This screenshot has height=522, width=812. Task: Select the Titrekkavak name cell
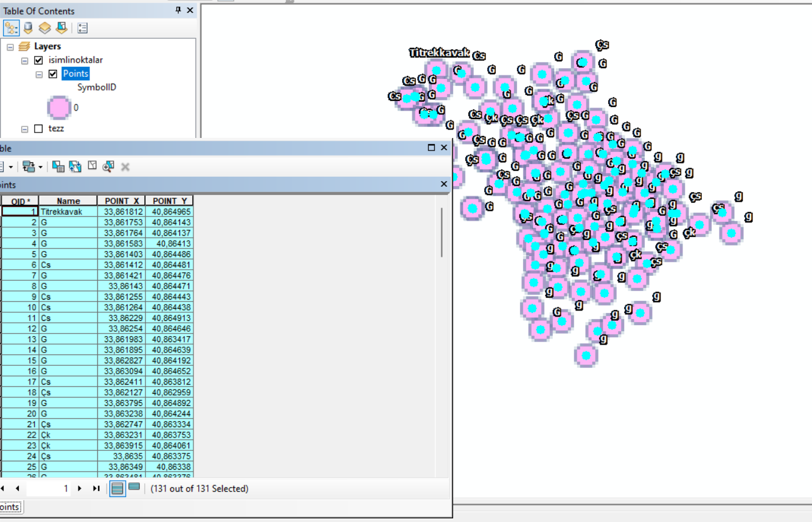pos(68,211)
